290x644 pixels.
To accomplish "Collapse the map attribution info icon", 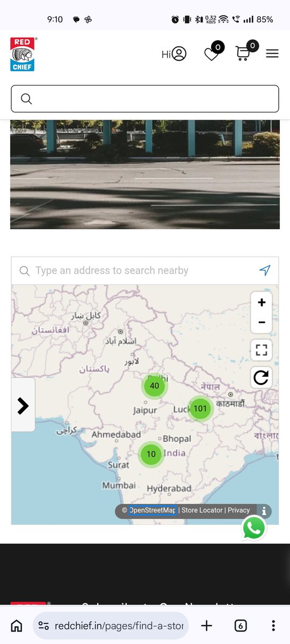I will 264,511.
